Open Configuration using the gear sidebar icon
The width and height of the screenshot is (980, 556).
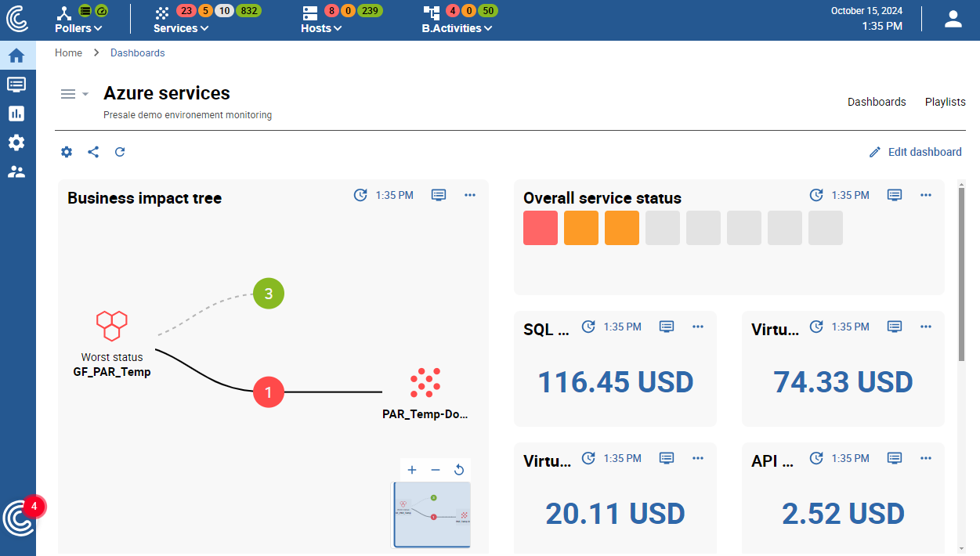pyautogui.click(x=17, y=142)
